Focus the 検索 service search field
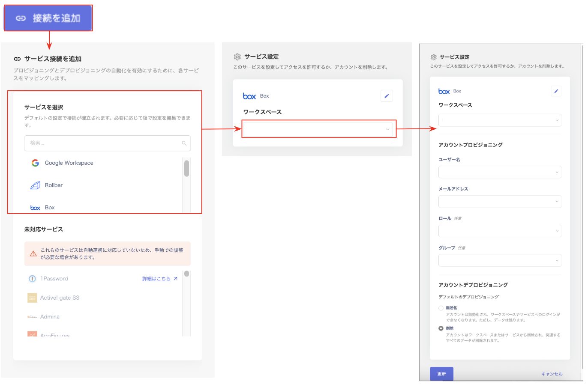Image resolution: width=588 pixels, height=387 pixels. [107, 143]
